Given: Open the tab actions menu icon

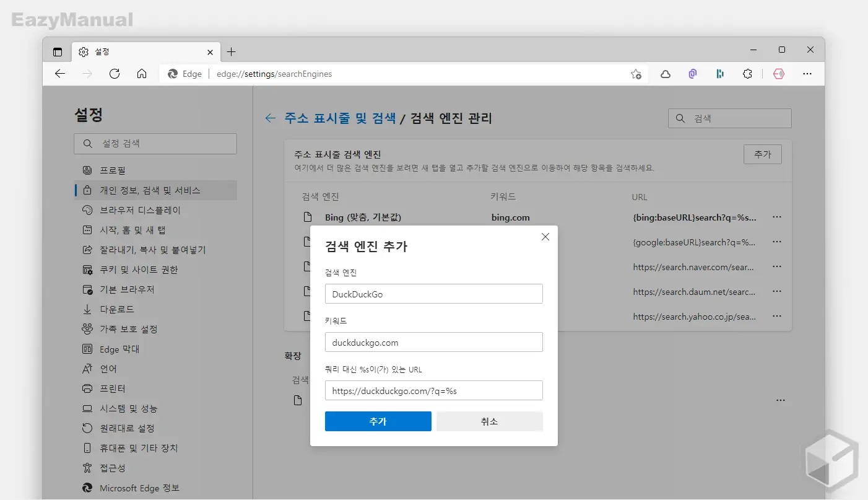Looking at the screenshot, I should click(58, 52).
